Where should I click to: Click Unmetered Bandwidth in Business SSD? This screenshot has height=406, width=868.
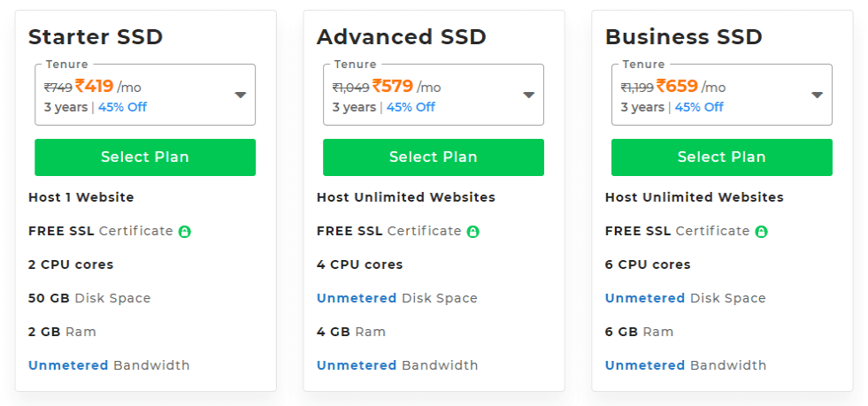tap(686, 365)
